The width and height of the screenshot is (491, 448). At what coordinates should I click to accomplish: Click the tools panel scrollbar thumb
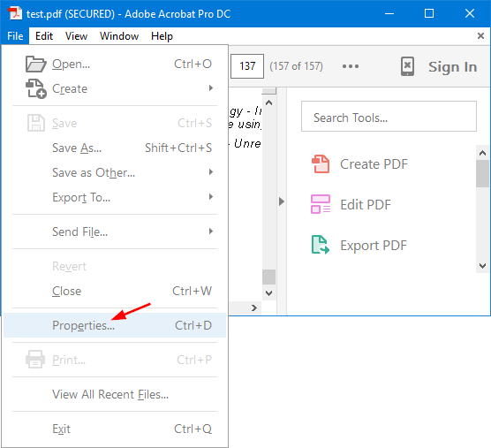point(482,173)
